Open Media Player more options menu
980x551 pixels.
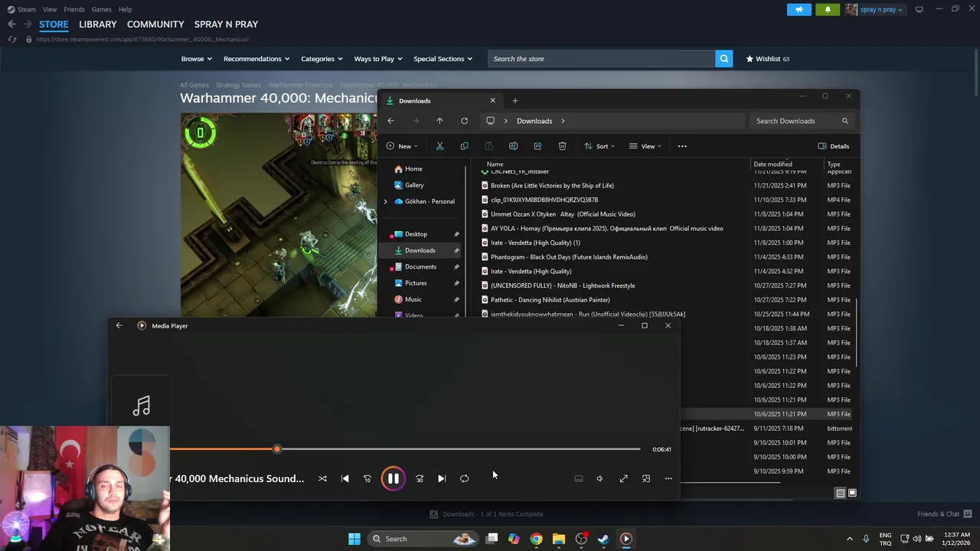coord(668,478)
